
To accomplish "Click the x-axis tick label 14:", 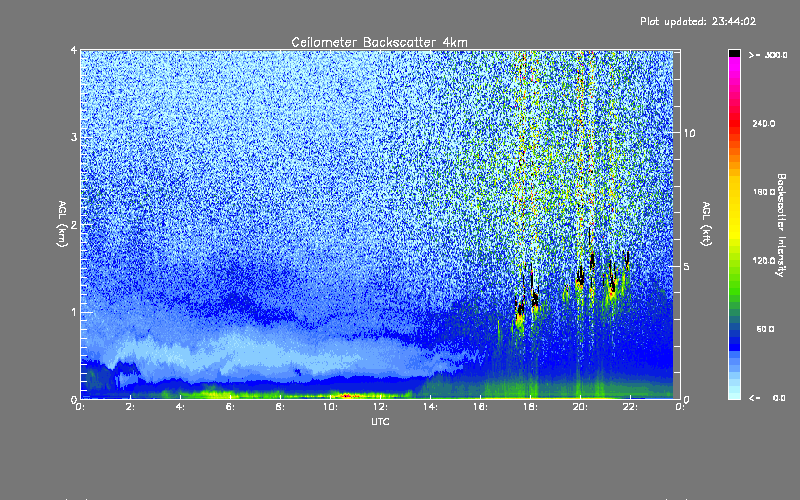I will (430, 407).
